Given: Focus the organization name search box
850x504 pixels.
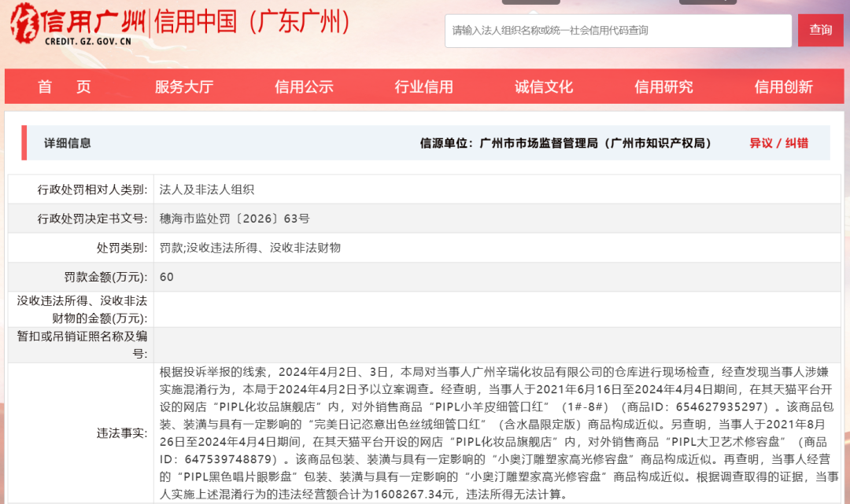Looking at the screenshot, I should click(x=618, y=31).
